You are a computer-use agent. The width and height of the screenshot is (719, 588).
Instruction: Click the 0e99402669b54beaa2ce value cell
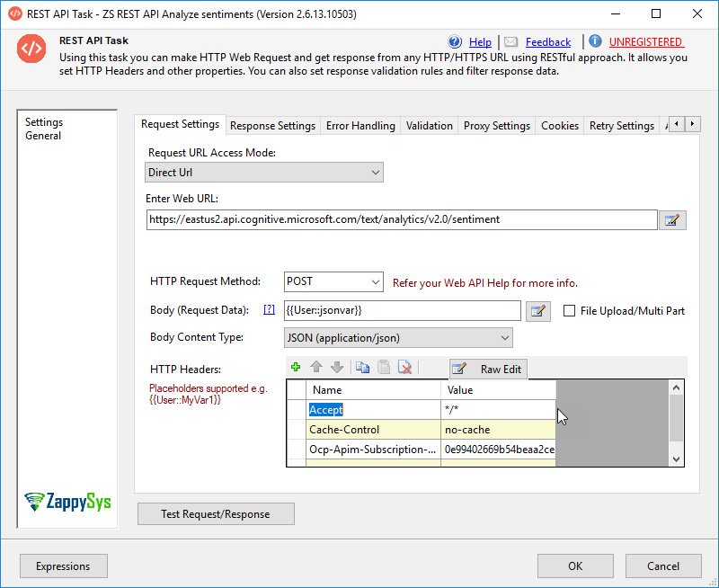coord(498,450)
